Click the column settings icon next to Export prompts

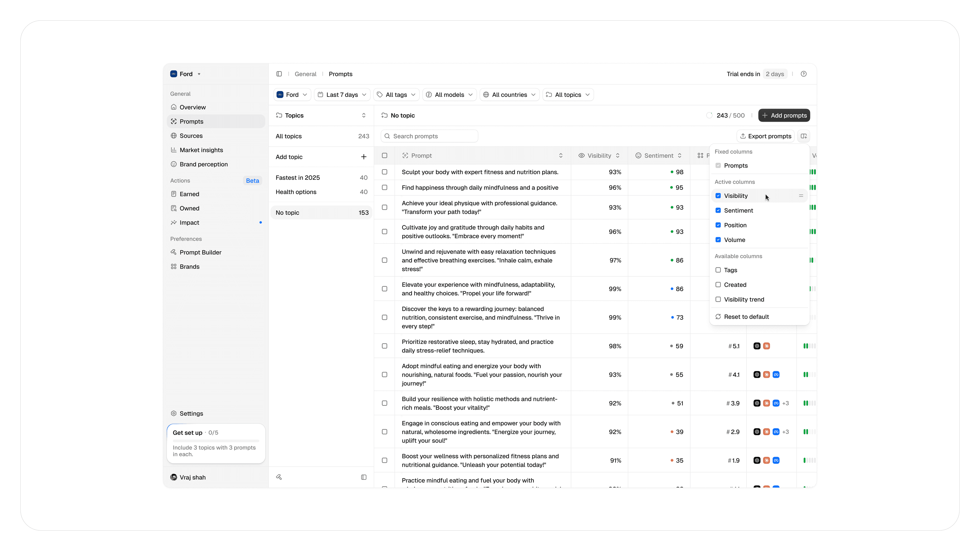tap(803, 136)
